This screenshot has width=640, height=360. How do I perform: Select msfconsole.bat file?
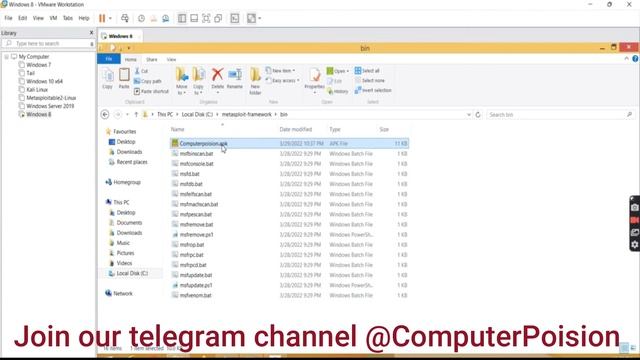point(289,164)
